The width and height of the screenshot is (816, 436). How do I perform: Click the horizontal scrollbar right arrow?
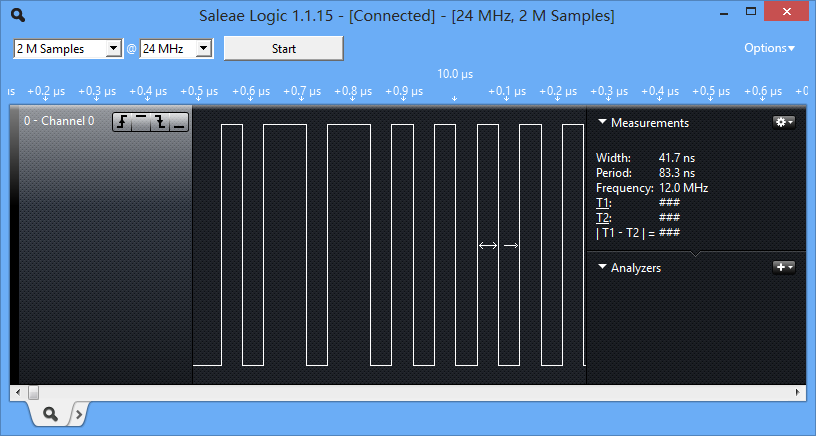coord(798,392)
